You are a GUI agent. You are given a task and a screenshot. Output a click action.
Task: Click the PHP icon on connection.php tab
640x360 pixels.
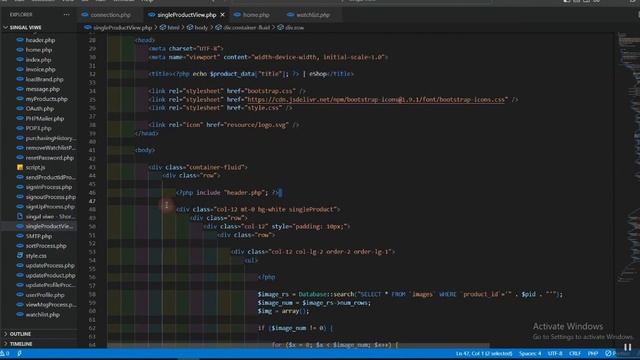85,15
